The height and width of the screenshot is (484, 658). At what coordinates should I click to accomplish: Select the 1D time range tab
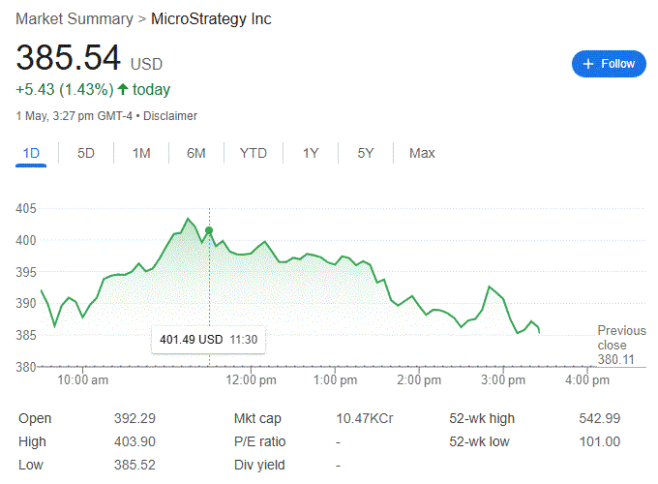(31, 153)
